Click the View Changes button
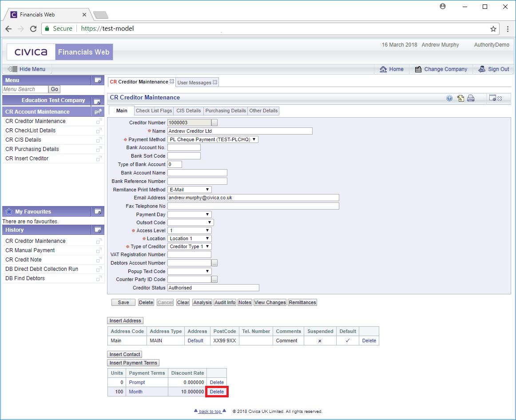This screenshot has width=516, height=420. 270,303
